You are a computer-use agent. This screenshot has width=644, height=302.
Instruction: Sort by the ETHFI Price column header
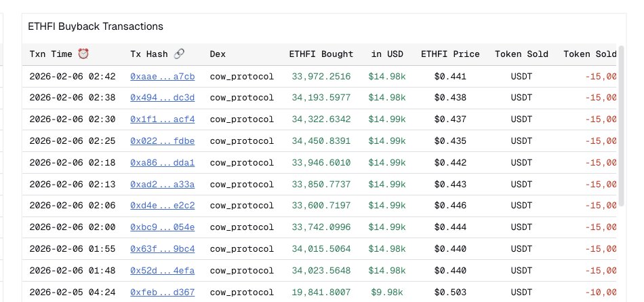(450, 54)
